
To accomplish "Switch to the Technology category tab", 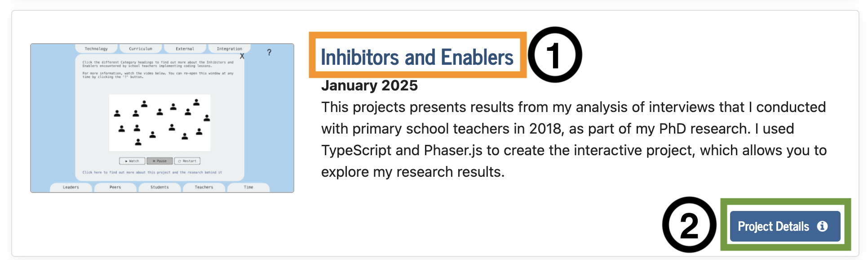I will [x=96, y=49].
